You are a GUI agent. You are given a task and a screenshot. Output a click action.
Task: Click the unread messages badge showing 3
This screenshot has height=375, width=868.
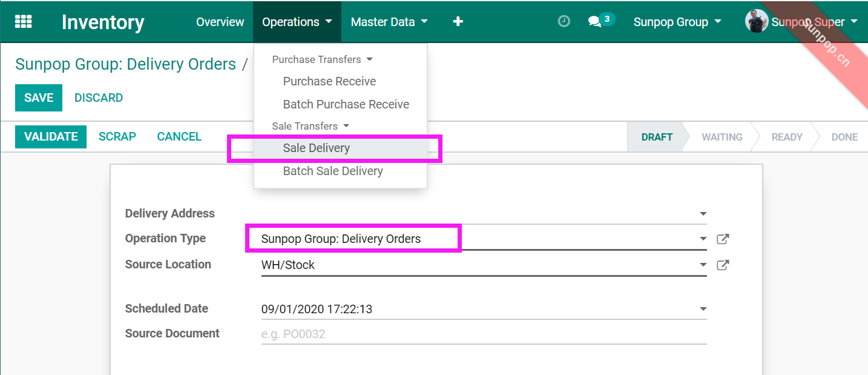click(607, 19)
